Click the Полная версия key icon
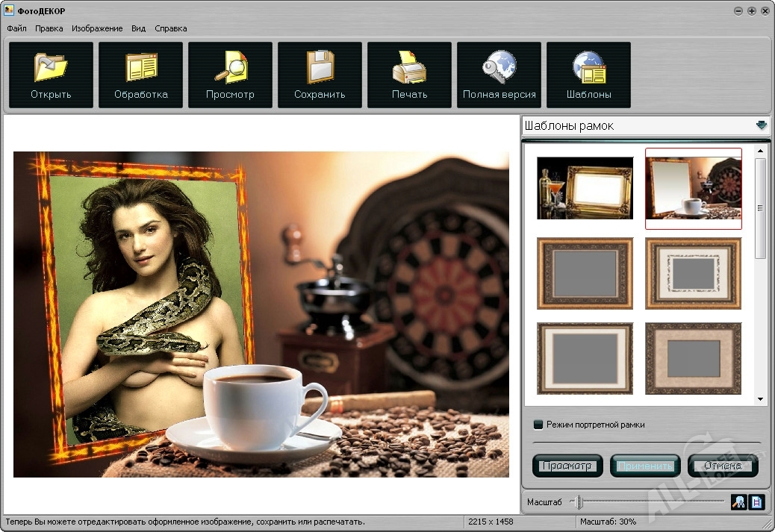 point(499,75)
